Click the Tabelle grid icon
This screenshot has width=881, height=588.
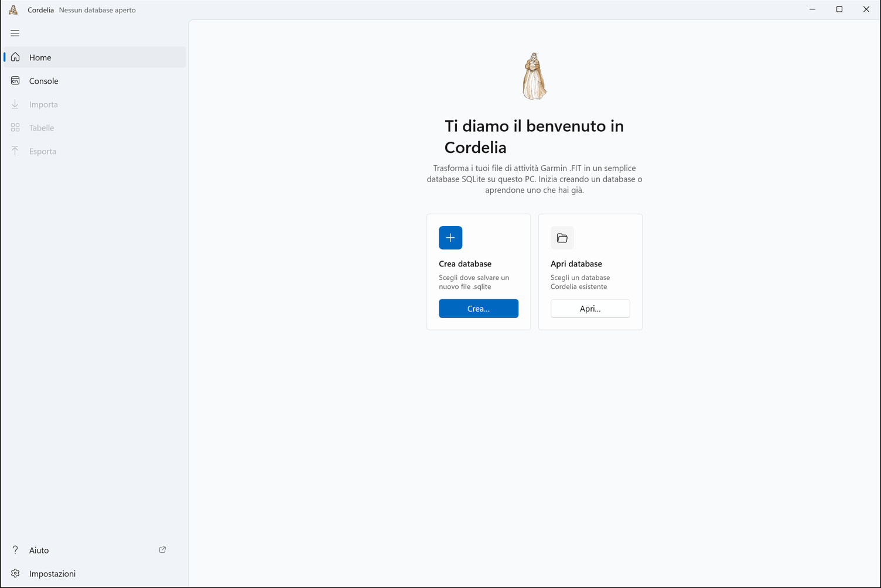pos(15,127)
